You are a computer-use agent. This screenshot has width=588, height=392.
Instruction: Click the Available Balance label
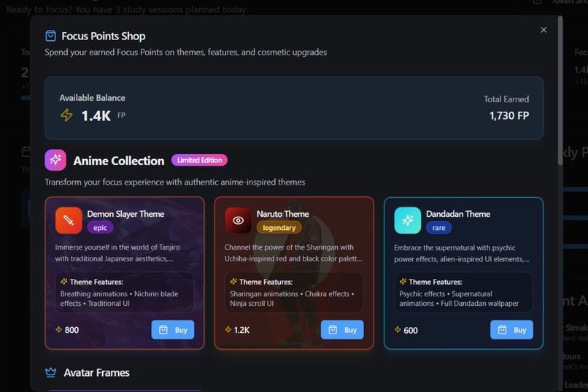point(92,98)
